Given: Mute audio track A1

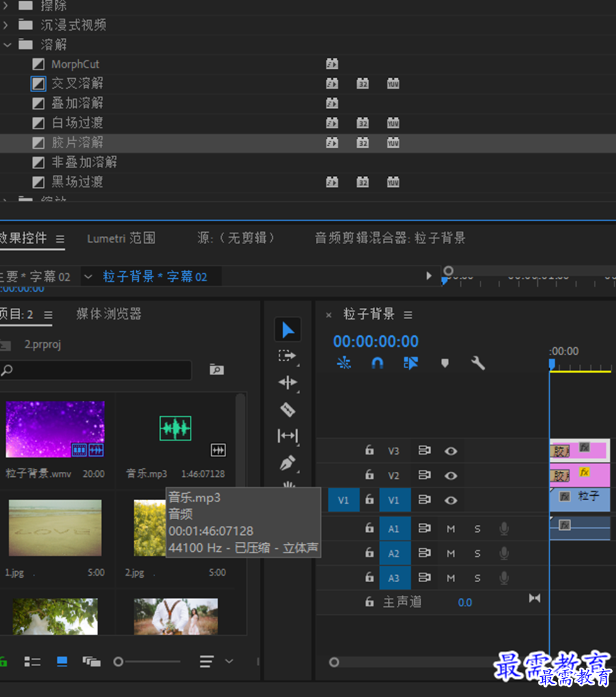Looking at the screenshot, I should coord(451,529).
